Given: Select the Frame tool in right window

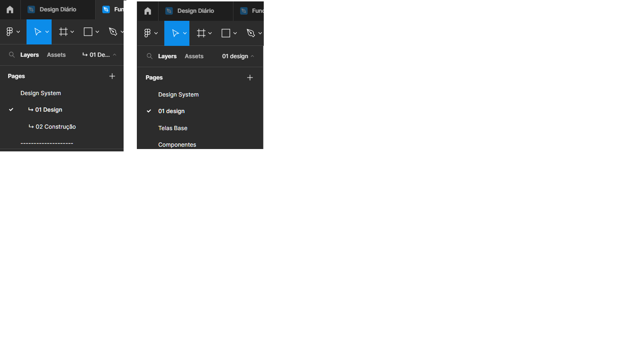Looking at the screenshot, I should point(201,33).
